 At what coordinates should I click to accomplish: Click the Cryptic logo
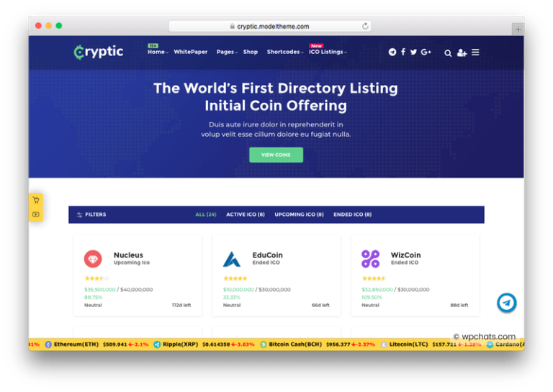[99, 52]
